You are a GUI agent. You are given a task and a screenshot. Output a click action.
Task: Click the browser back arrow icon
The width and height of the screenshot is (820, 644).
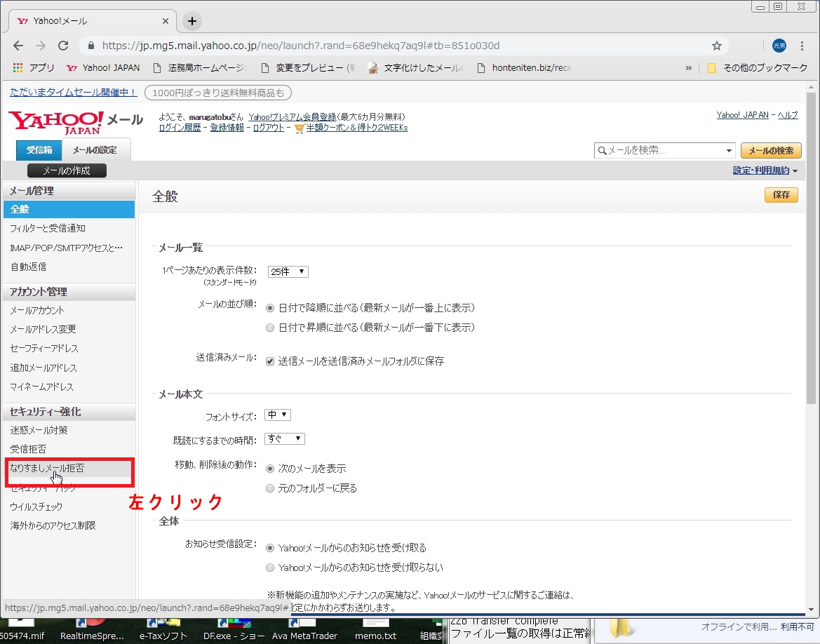pyautogui.click(x=19, y=46)
